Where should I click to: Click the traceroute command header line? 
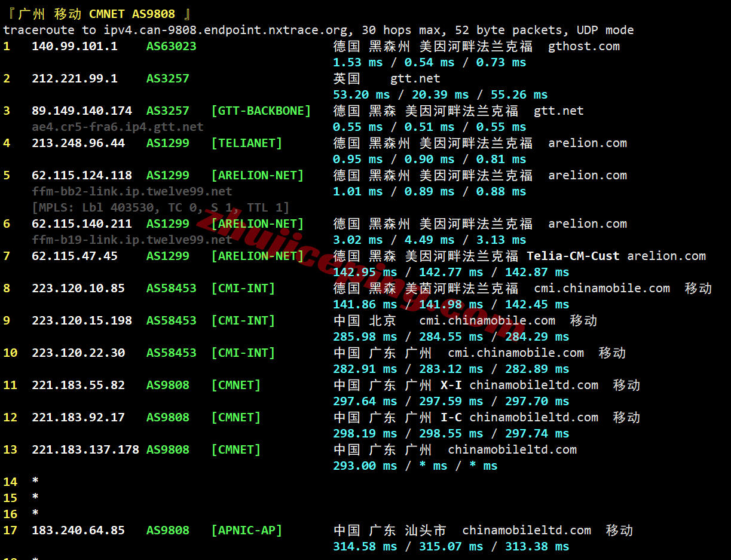(319, 30)
